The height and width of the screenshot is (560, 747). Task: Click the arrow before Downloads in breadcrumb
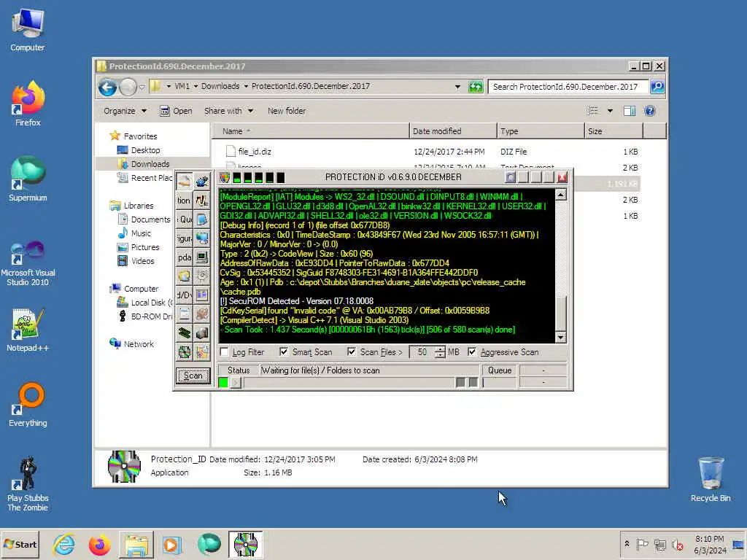coord(196,87)
